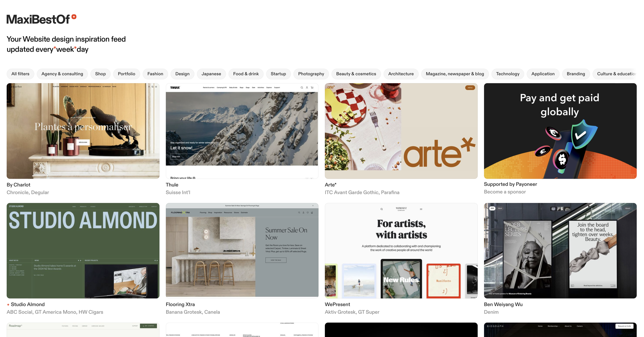This screenshot has height=337, width=644.
Task: Choose the Food & drink filter
Action: [246, 74]
